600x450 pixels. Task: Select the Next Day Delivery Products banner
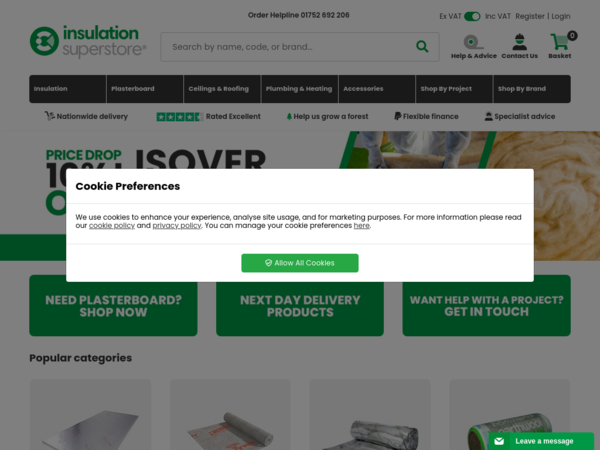[300, 306]
